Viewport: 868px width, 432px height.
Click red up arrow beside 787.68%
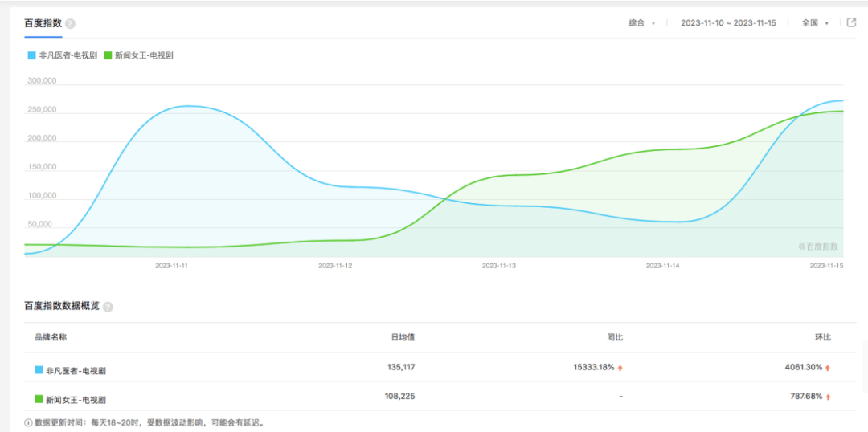tap(827, 397)
